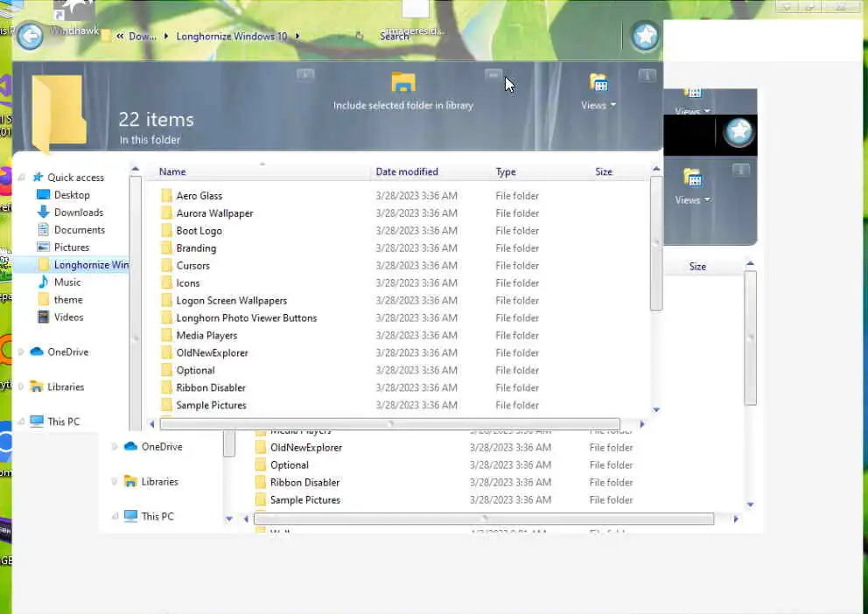
Task: Click the back window horizontal scrollbar
Action: click(x=484, y=519)
